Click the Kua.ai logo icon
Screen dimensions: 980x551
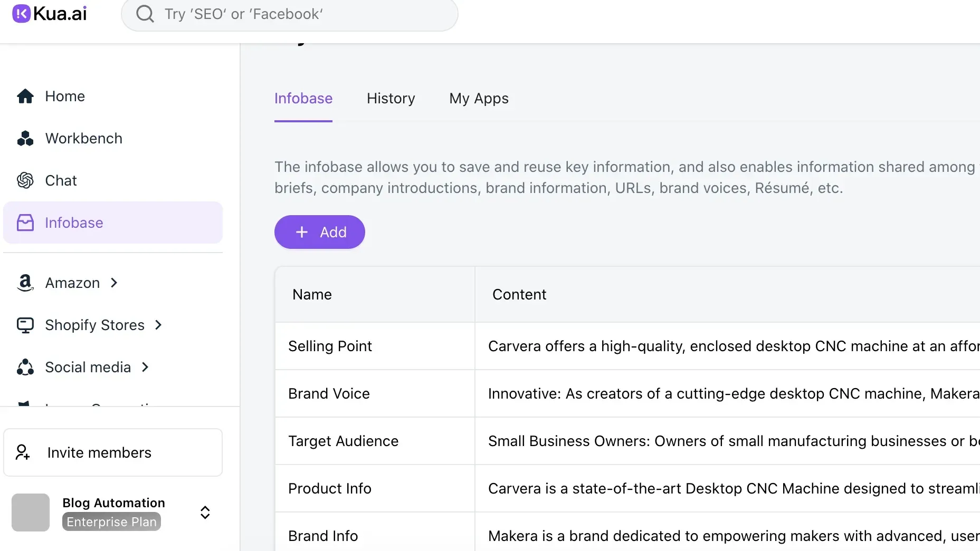21,14
